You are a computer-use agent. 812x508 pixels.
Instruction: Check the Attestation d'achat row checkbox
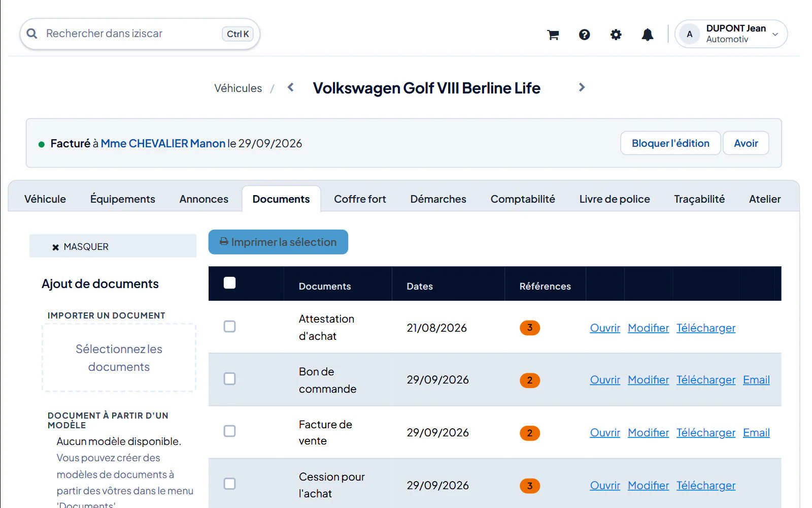[229, 326]
